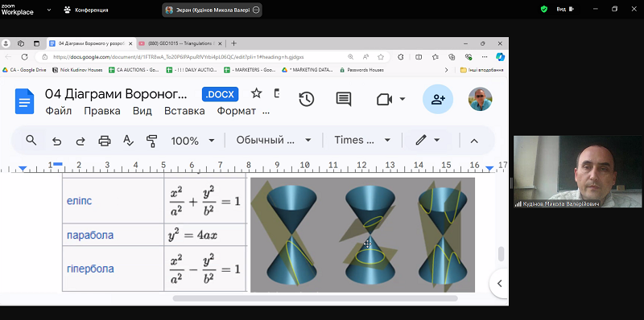Open browser extensions puzzle icon
The image size is (644, 320).
coord(401,56)
